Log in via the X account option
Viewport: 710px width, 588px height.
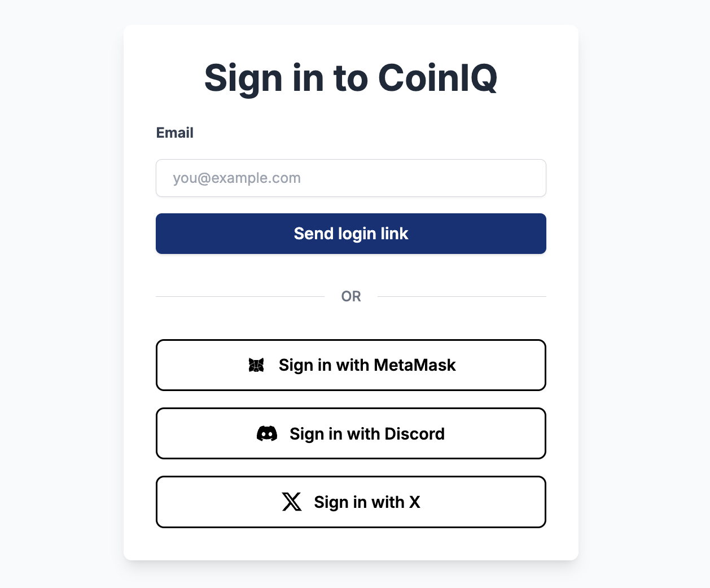pos(350,502)
